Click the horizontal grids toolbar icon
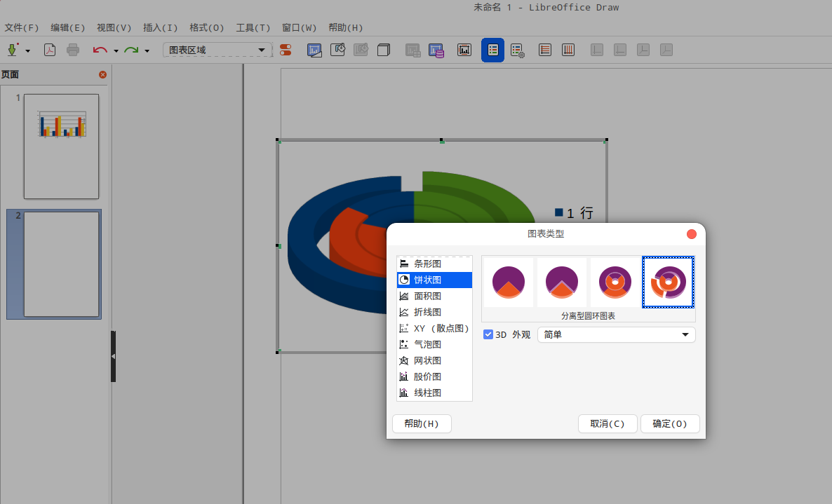 pyautogui.click(x=545, y=50)
